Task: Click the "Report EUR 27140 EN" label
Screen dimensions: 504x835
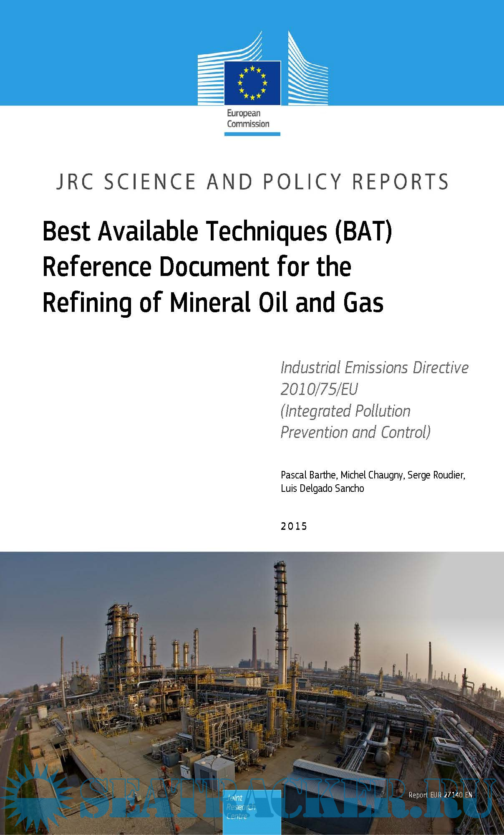Action: tap(440, 795)
